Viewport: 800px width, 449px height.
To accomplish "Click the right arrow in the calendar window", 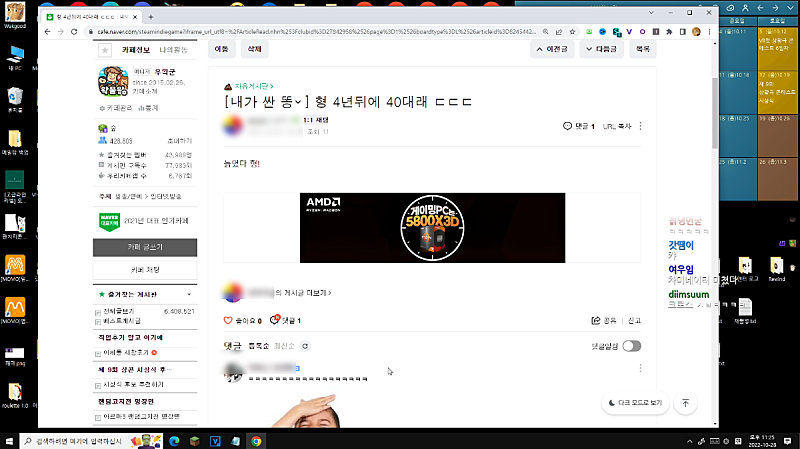I will tap(775, 8).
